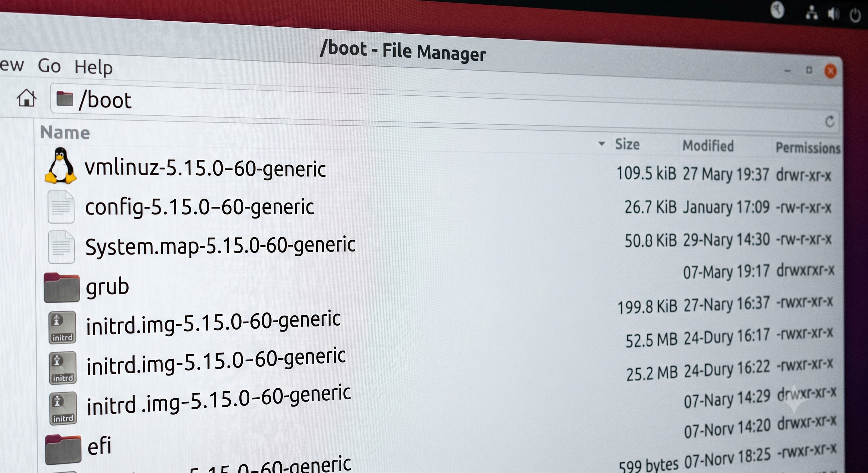Click the size value 109.5 kiB
868x473 pixels.
click(x=646, y=173)
